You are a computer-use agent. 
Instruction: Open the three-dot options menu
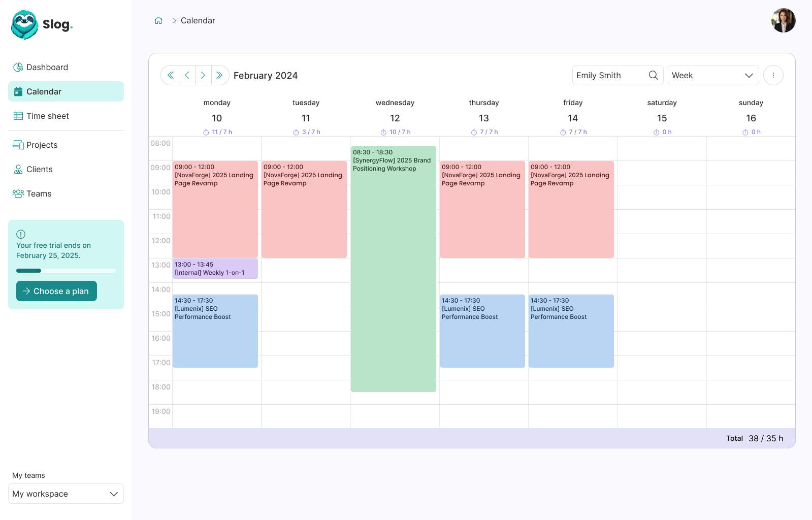point(773,75)
